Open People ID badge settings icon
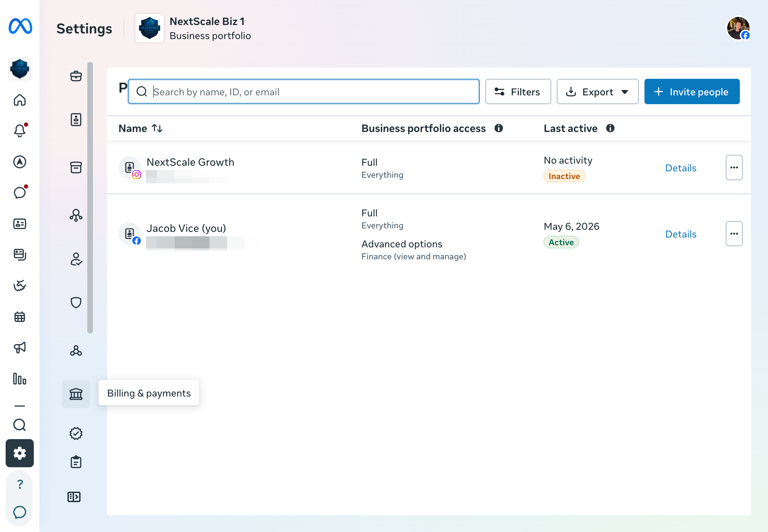This screenshot has width=768, height=532. [76, 120]
